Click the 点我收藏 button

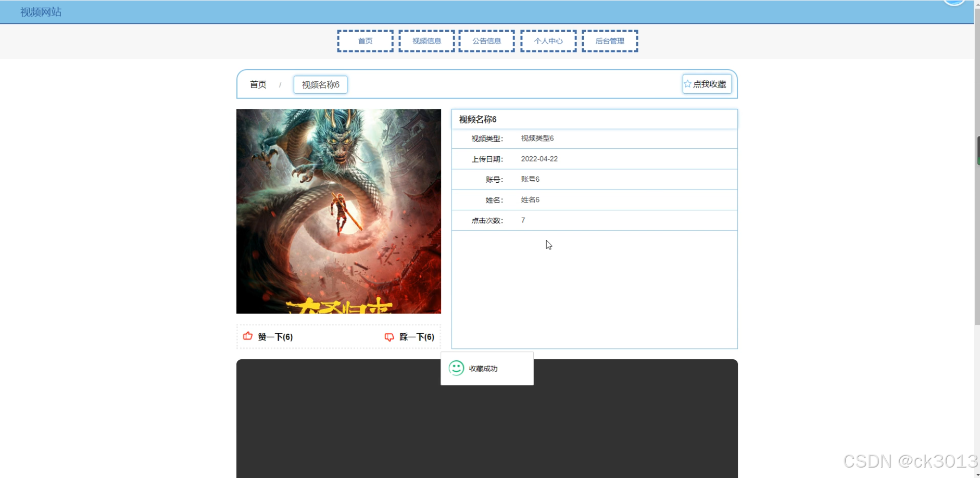[707, 84]
